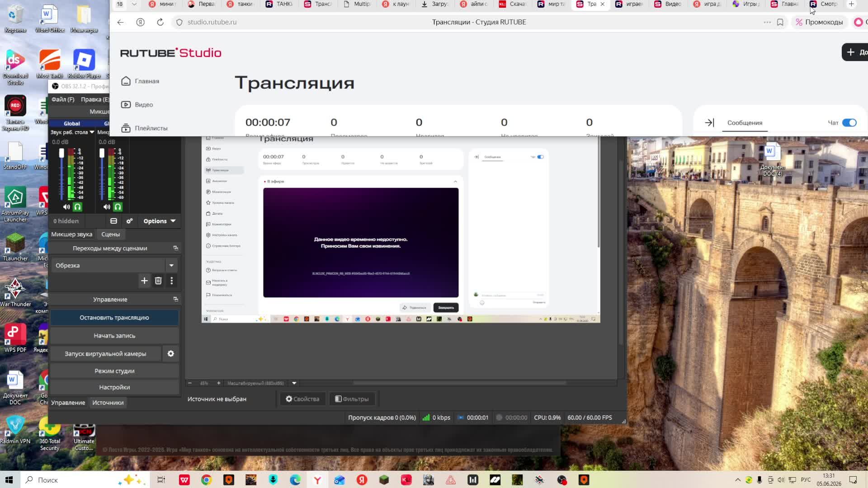868x488 pixels.
Task: Open browser three-dot page menu
Action: point(767,22)
